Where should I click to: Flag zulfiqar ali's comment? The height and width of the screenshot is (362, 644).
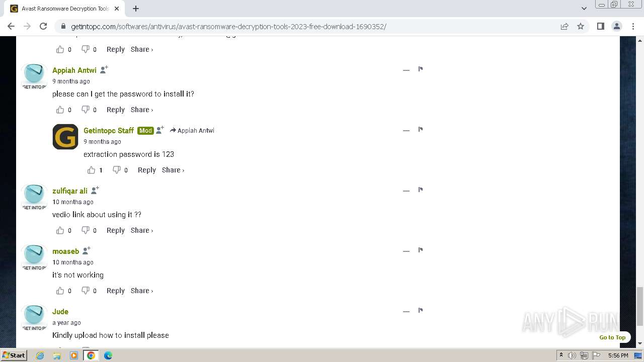pos(421,190)
